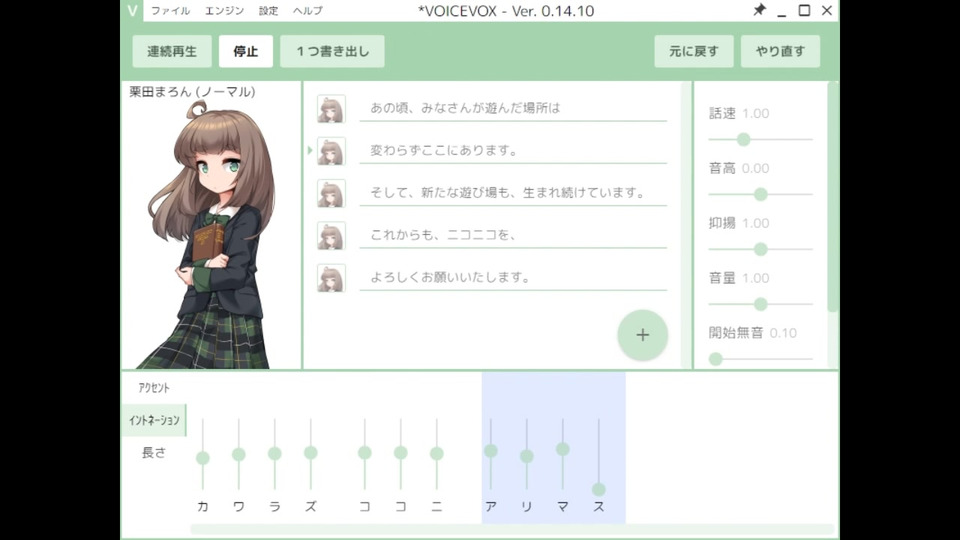Click the マ intonation slider handle
Screen dimensions: 960x540
point(563,449)
